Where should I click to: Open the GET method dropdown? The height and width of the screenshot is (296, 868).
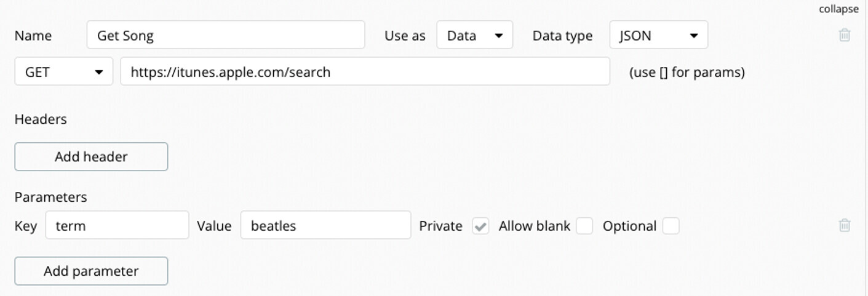tap(63, 72)
